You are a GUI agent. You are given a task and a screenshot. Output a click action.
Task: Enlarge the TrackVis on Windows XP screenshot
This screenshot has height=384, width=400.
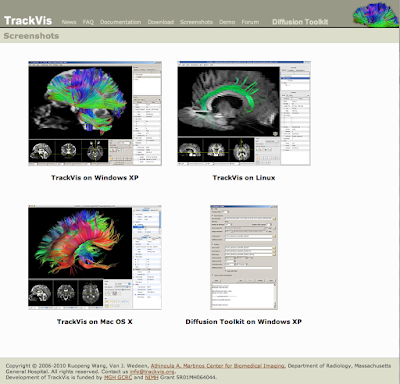click(95, 113)
